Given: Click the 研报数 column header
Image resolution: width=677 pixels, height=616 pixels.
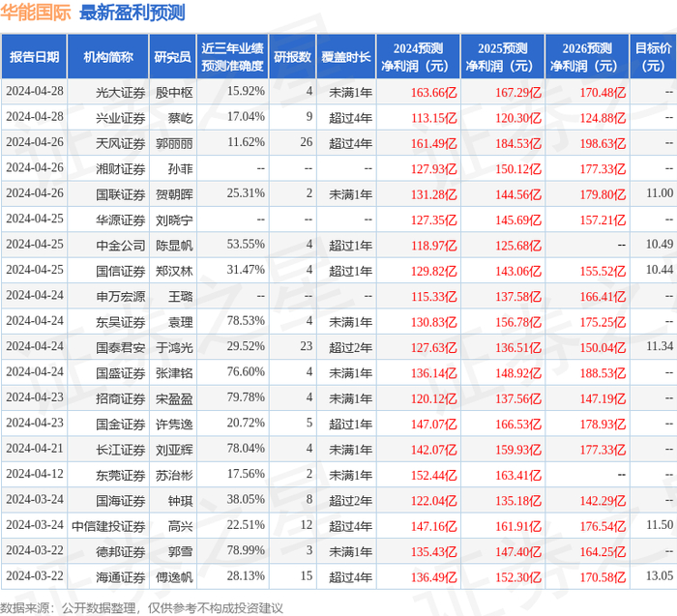Looking at the screenshot, I should click(293, 57).
